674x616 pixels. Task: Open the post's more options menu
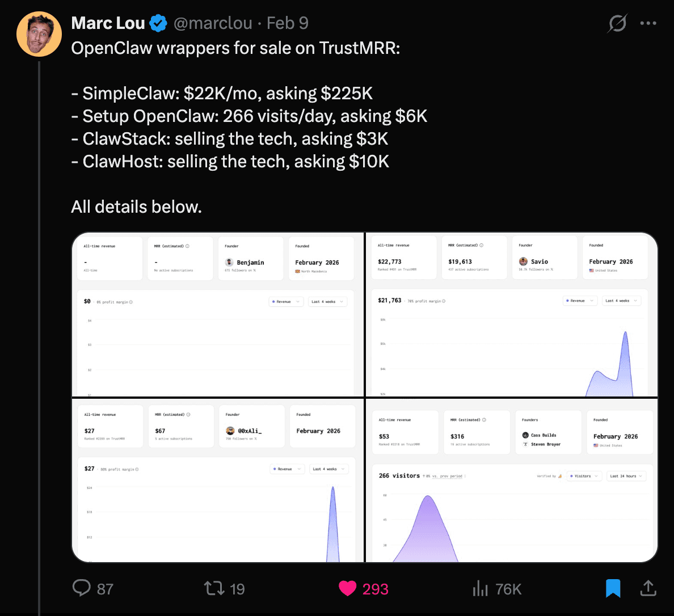tap(648, 23)
